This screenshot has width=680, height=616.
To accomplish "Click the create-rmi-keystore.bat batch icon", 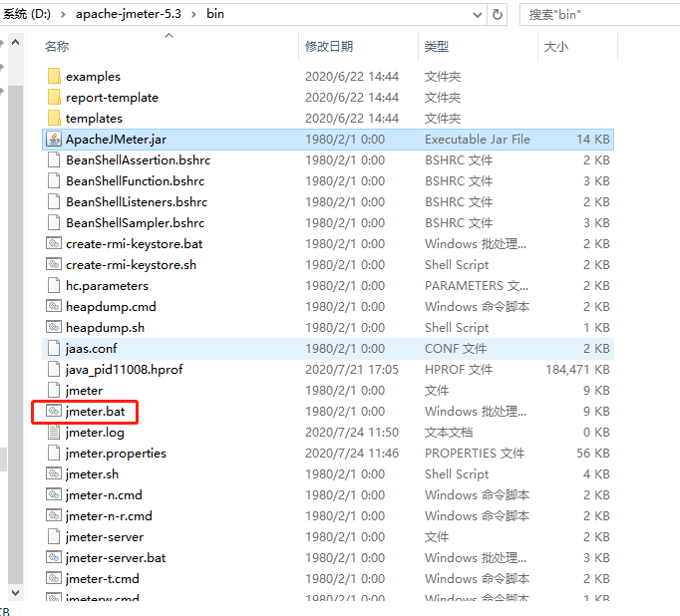I will click(54, 243).
